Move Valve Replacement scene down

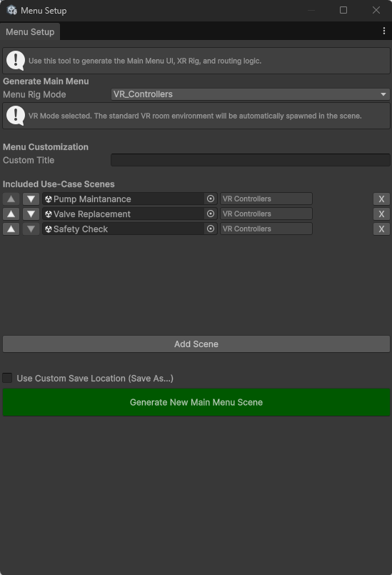(x=31, y=214)
